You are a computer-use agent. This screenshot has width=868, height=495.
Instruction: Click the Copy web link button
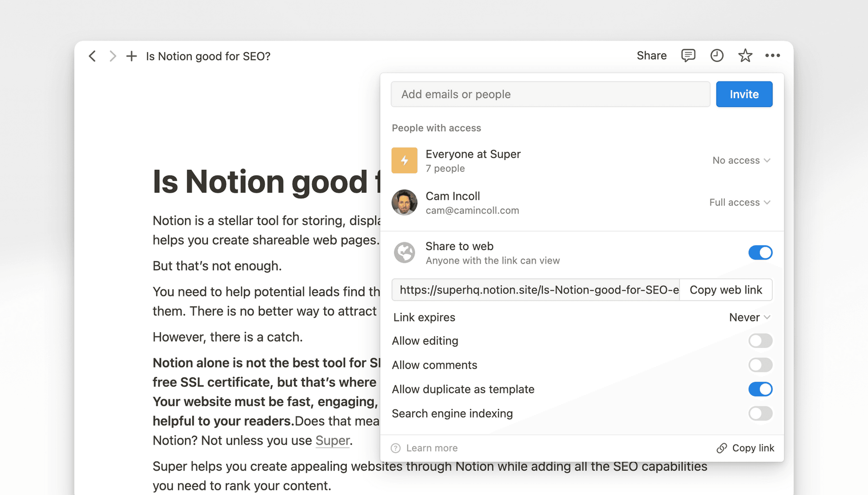[x=726, y=290]
